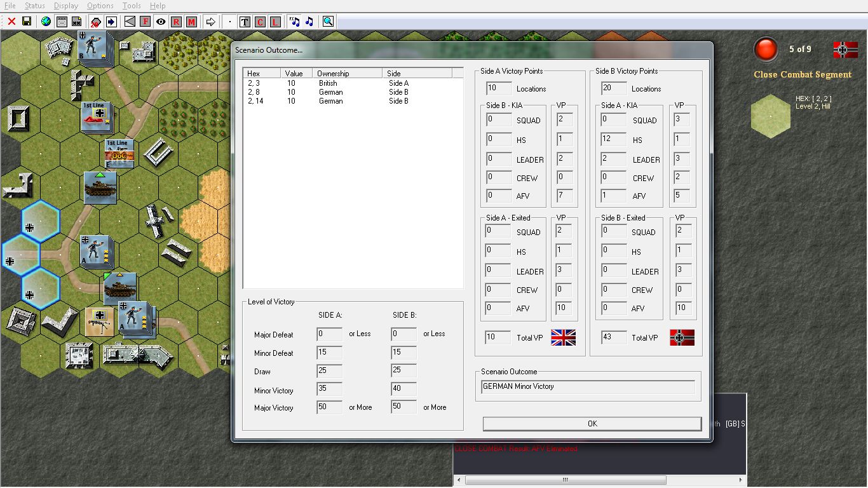Click the hex with red 20 toolbar icon
Image resolution: width=868 pixels, height=488 pixels.
pos(96,22)
